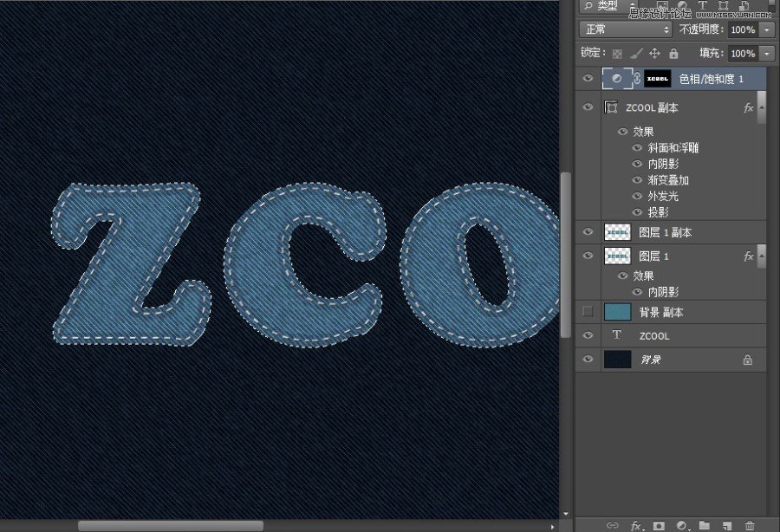Click the 不透明度 100% field

[744, 29]
